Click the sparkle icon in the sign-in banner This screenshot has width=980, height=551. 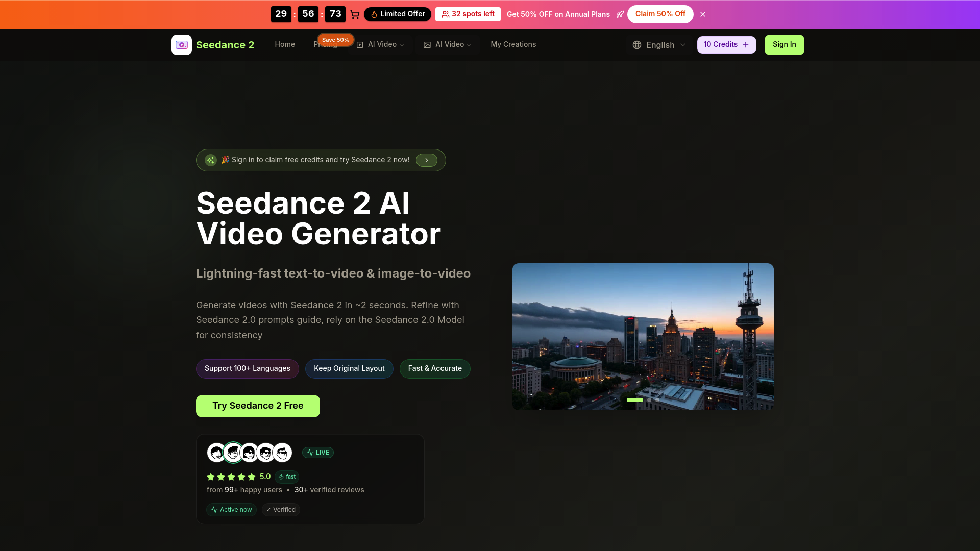211,160
